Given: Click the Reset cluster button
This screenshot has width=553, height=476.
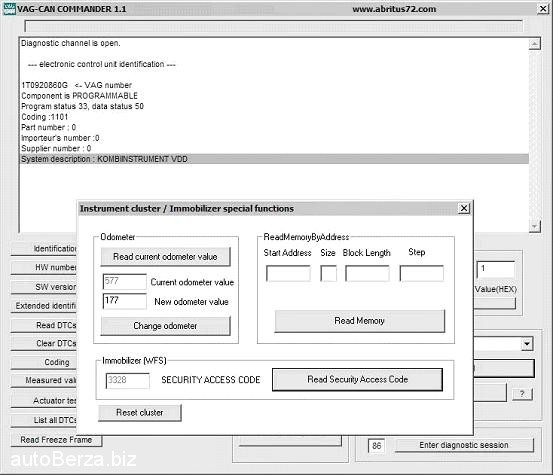Looking at the screenshot, I should [140, 413].
